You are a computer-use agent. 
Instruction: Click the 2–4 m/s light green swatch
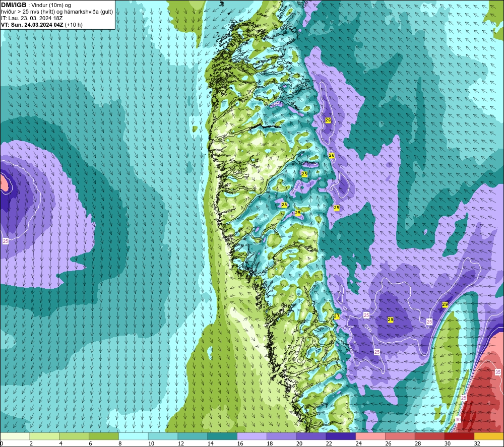44,436
